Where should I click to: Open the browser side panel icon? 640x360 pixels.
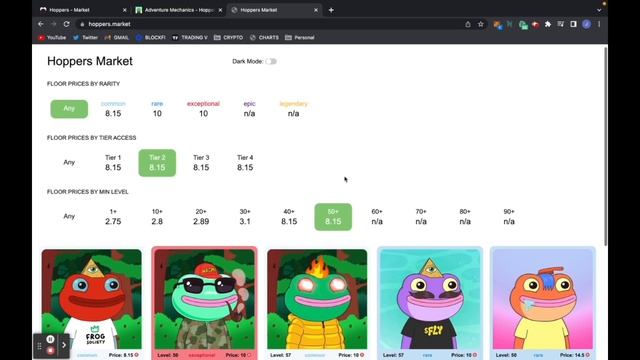[x=573, y=24]
